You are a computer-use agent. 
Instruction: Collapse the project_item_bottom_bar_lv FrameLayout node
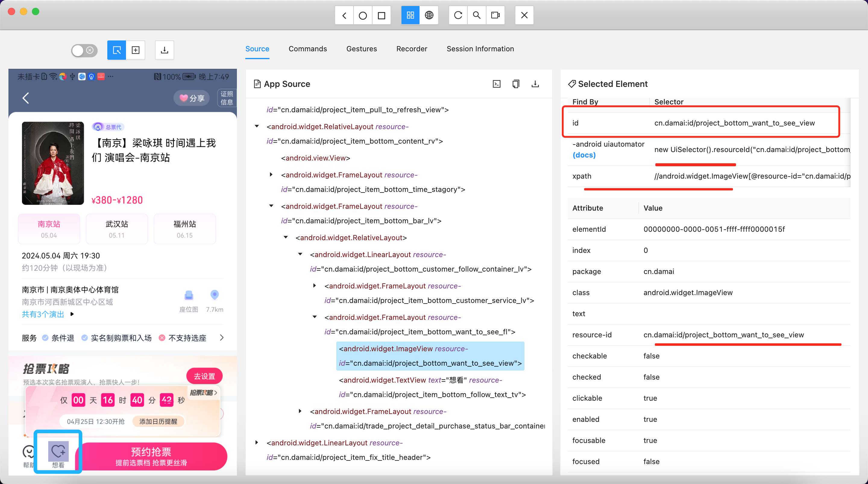click(x=271, y=206)
